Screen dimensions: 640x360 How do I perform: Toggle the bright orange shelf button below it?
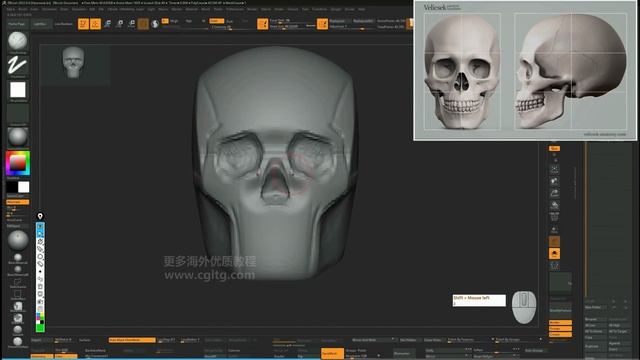(554, 253)
